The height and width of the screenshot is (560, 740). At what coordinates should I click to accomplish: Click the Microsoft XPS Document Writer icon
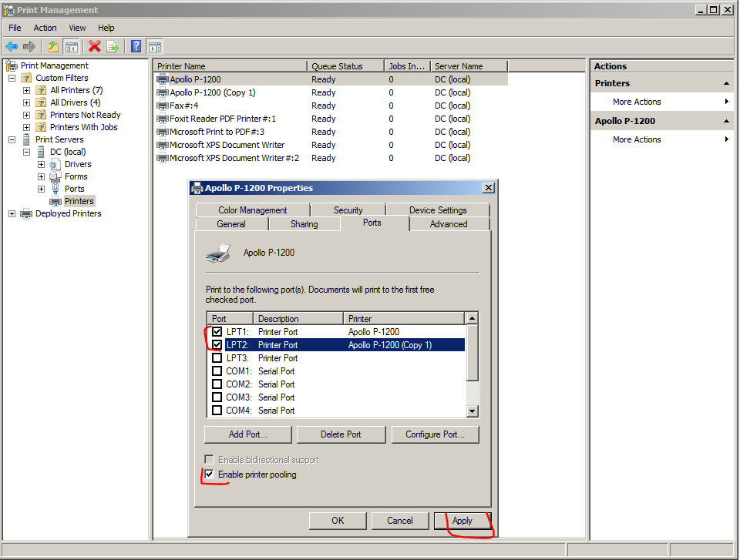(x=163, y=145)
